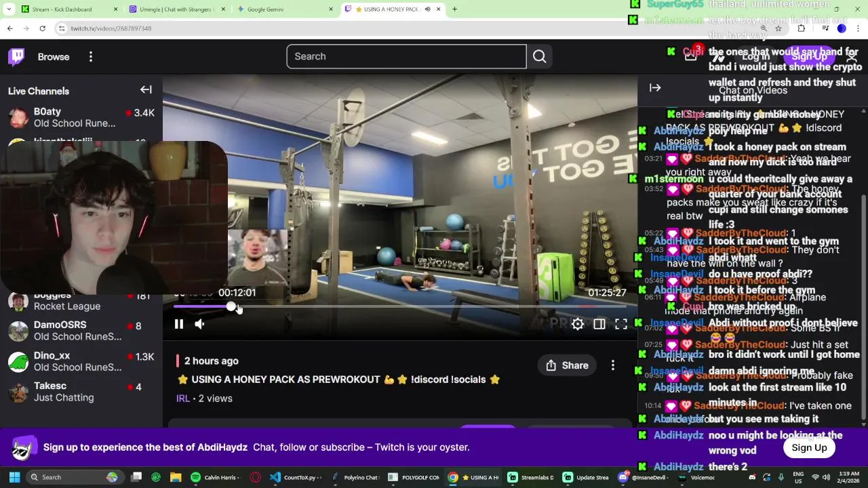Image resolution: width=868 pixels, height=488 pixels.
Task: Open the Chrome profile avatar
Action: tap(842, 28)
